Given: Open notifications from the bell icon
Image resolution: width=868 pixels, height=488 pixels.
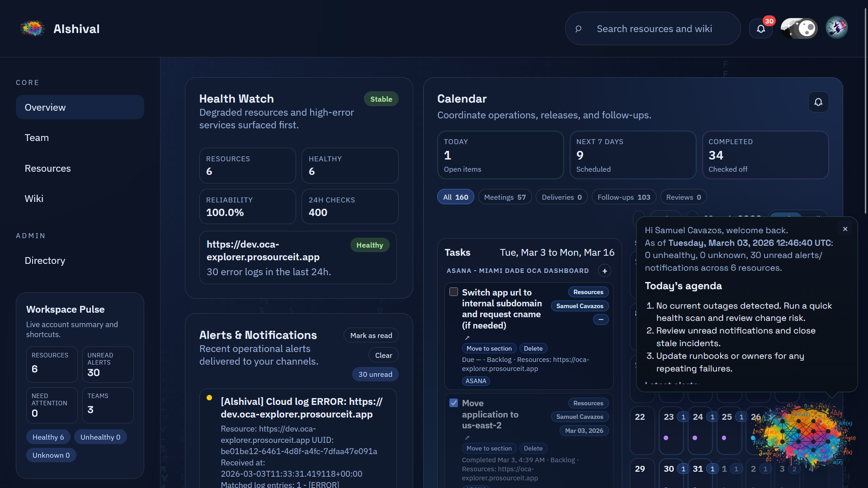Looking at the screenshot, I should [761, 28].
